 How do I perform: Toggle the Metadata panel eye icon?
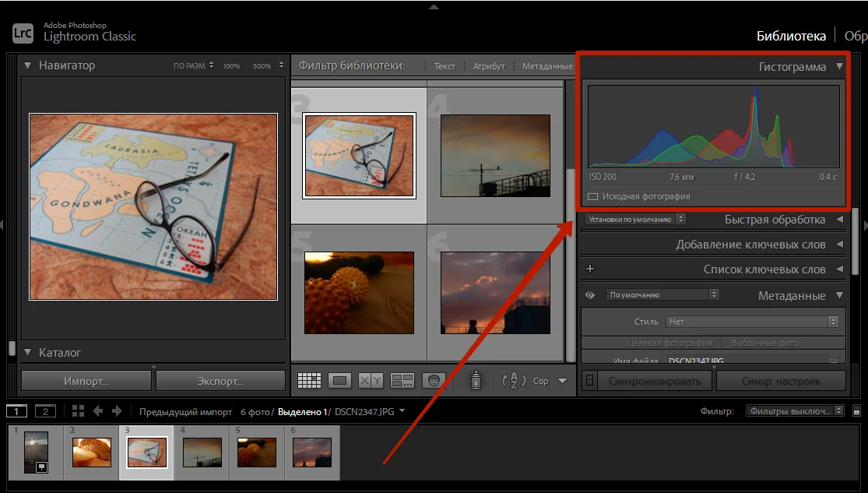tap(590, 295)
